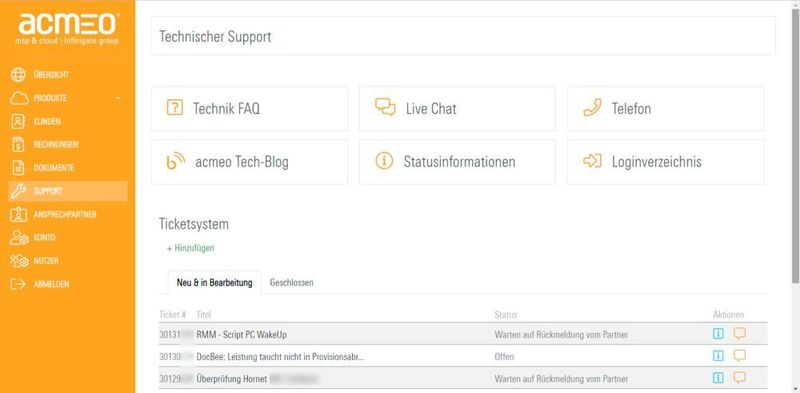
Task: Open Nutzer users icon in sidebar
Action: 19,261
